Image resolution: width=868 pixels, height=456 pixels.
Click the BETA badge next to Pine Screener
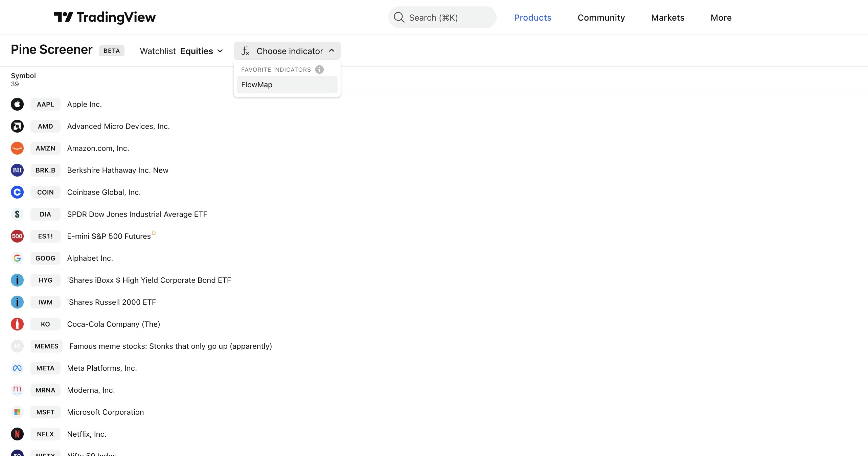(112, 50)
